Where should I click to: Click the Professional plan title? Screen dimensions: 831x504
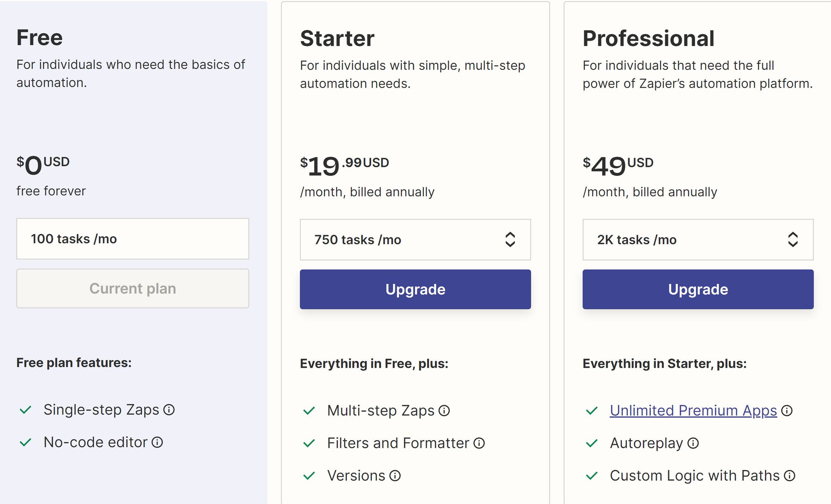pos(648,38)
